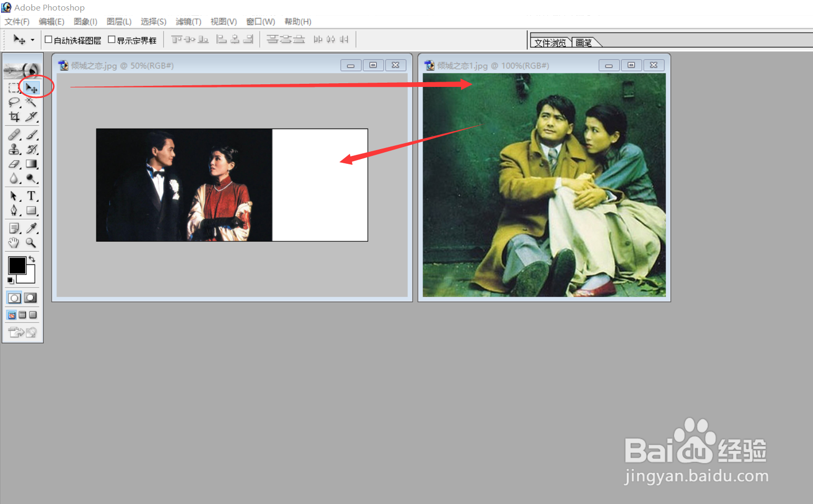Switch to the 画笔 tab
Screen dimensions: 813x504
pos(584,43)
